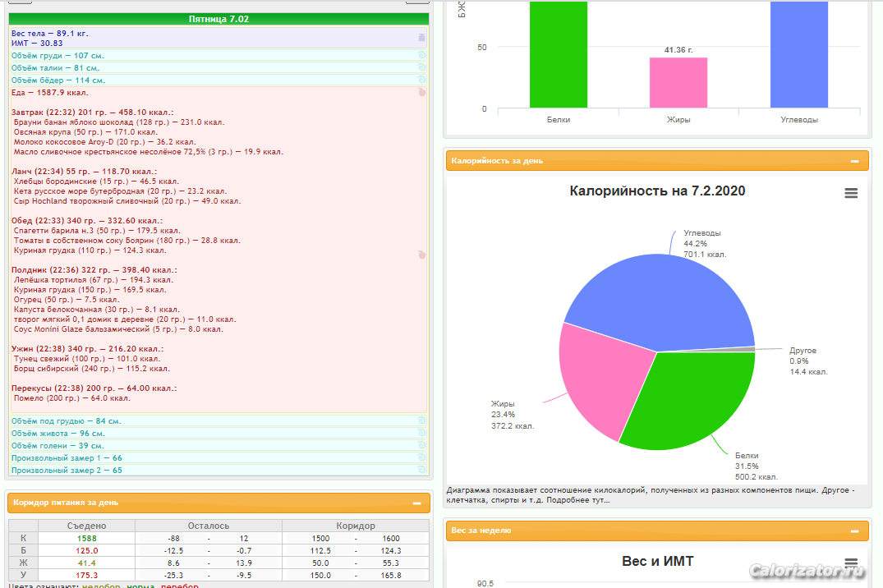Click the Ланч (22:34) meal heading

click(84, 171)
